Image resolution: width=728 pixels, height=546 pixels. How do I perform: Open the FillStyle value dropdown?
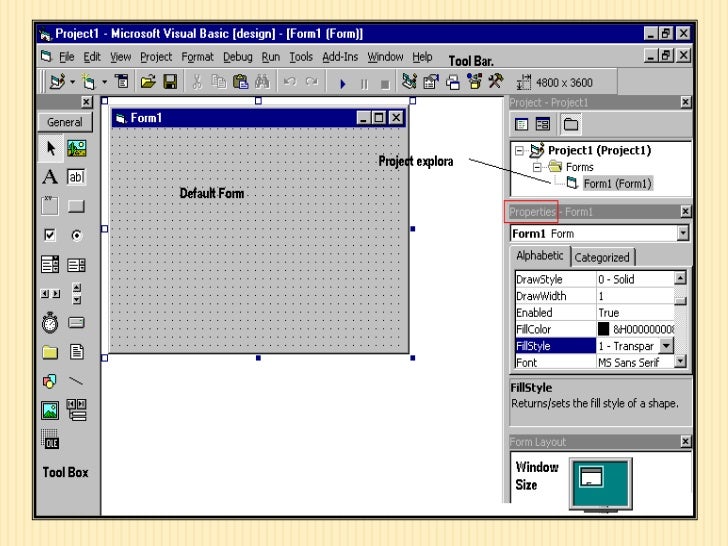pyautogui.click(x=666, y=345)
